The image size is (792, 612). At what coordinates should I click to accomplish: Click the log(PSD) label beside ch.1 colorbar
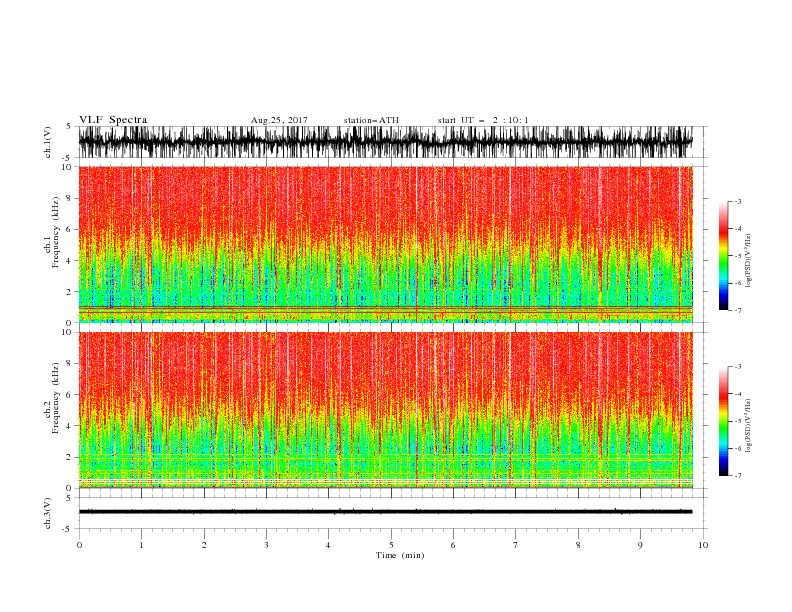[x=749, y=261]
